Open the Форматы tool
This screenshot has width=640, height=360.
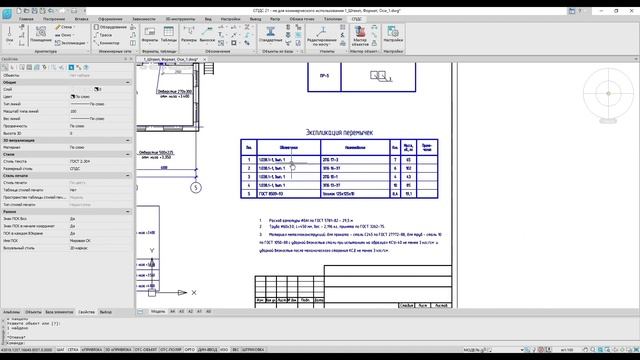150,34
